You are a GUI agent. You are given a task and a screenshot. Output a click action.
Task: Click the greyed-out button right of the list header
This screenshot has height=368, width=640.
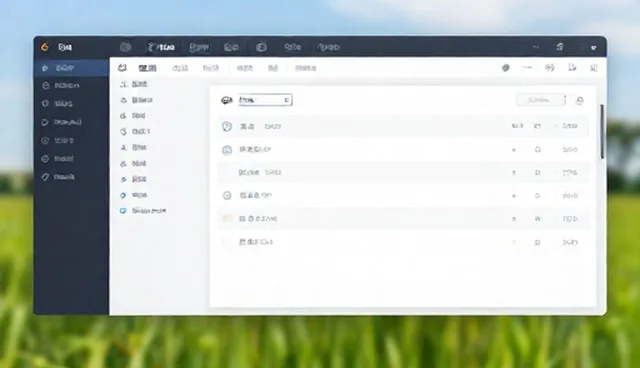click(x=541, y=100)
